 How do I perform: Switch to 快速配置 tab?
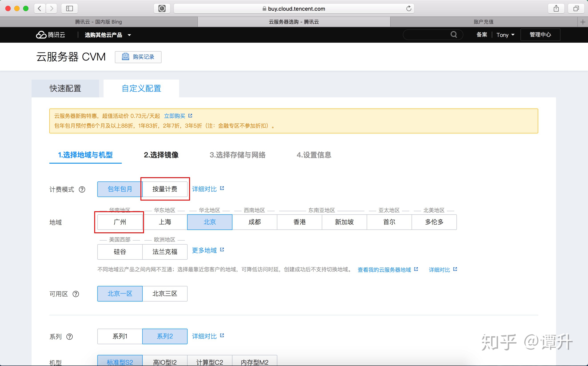coord(65,88)
